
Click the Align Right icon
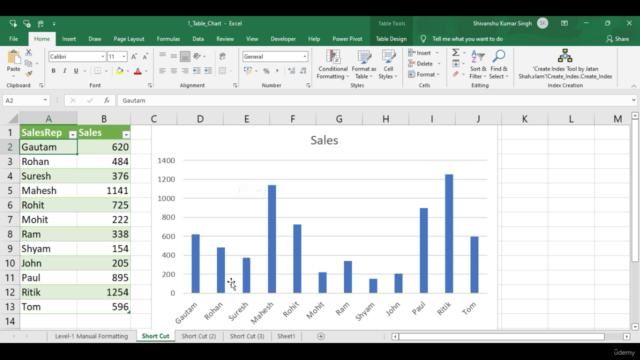click(185, 71)
